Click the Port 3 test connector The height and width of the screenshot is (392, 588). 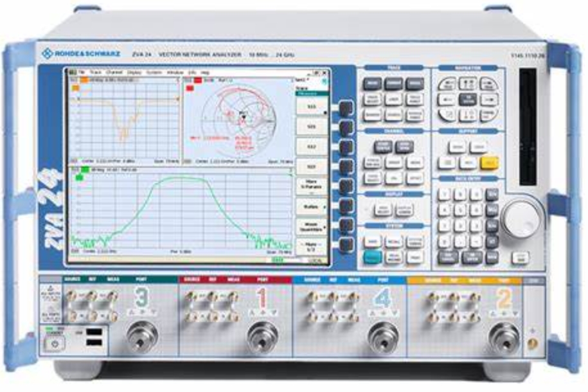(142, 337)
